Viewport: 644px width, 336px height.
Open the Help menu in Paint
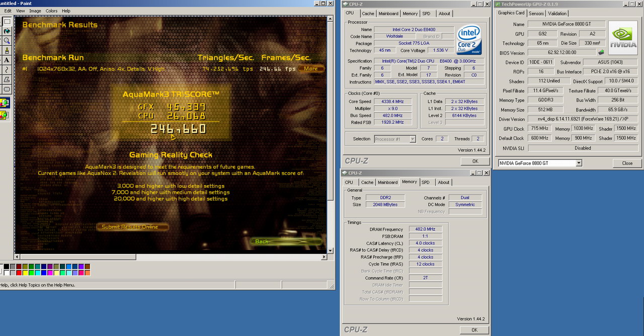66,11
